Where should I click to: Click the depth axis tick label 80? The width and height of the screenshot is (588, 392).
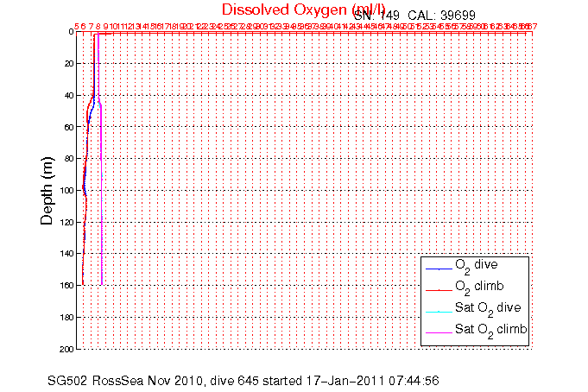[69, 159]
